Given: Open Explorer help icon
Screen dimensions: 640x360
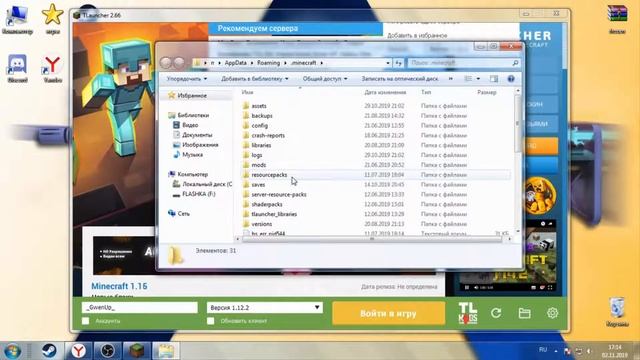Looking at the screenshot, I should pyautogui.click(x=511, y=79).
